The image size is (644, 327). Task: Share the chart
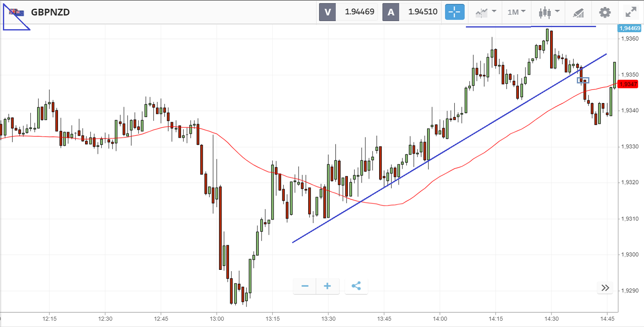pos(356,286)
